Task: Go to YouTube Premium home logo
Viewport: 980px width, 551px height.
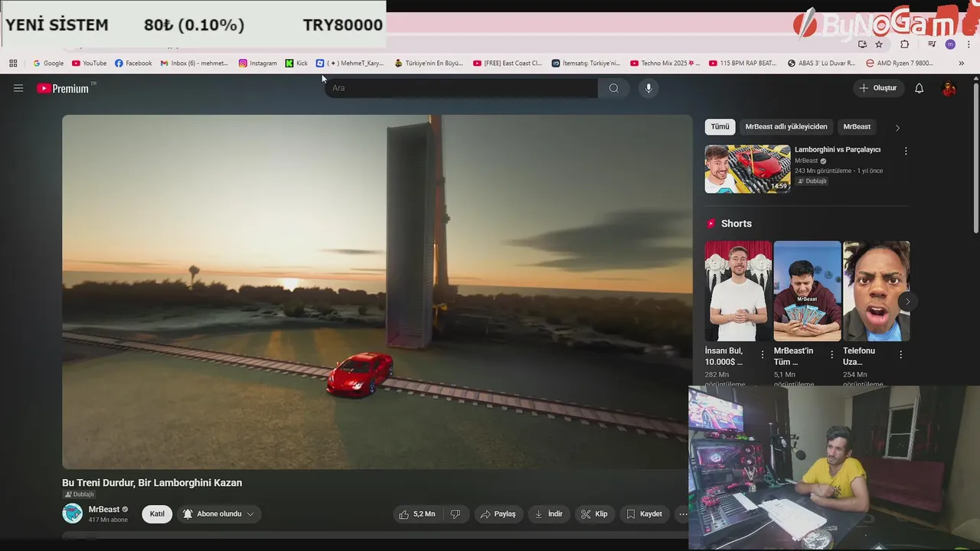Action: click(64, 88)
